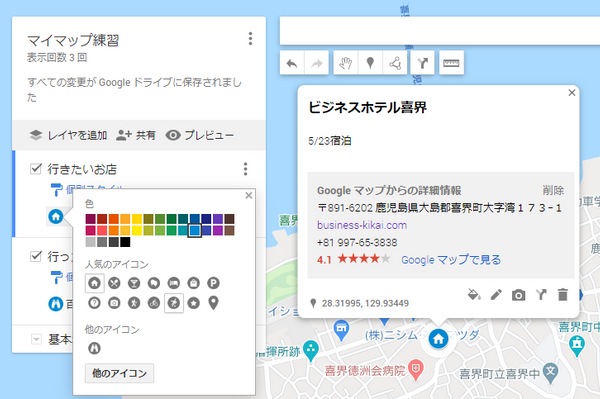Click the blue binoculars item in second layer
Image resolution: width=600 pixels, height=399 pixels.
pos(56,304)
